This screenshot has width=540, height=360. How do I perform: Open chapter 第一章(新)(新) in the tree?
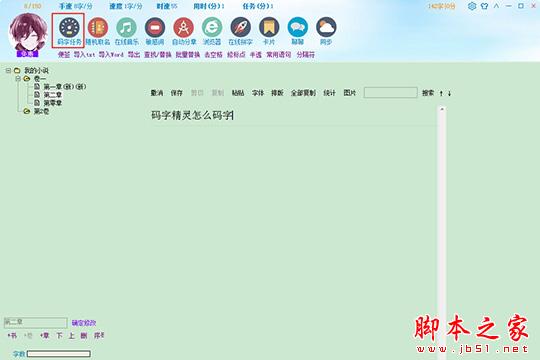[x=64, y=87]
